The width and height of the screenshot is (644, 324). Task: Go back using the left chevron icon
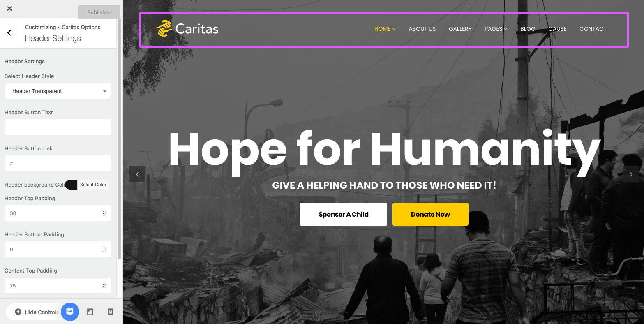(9, 33)
